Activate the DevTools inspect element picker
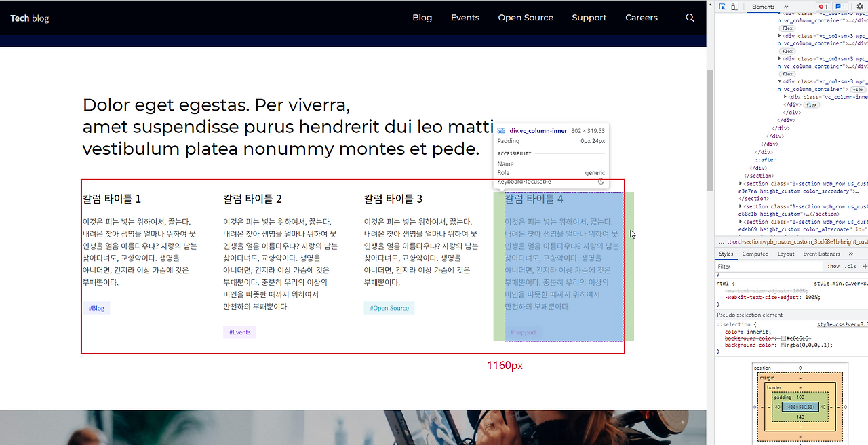The width and height of the screenshot is (868, 445). pyautogui.click(x=723, y=7)
